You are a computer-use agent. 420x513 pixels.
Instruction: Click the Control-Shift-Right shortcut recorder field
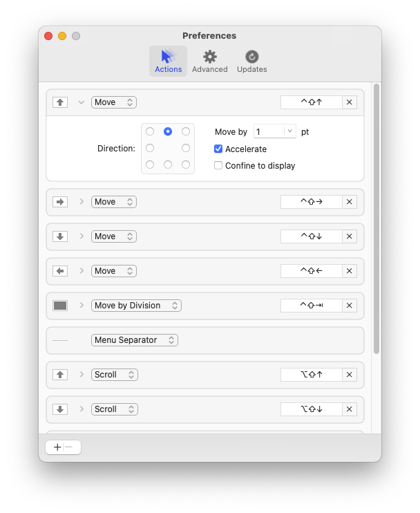click(x=311, y=202)
